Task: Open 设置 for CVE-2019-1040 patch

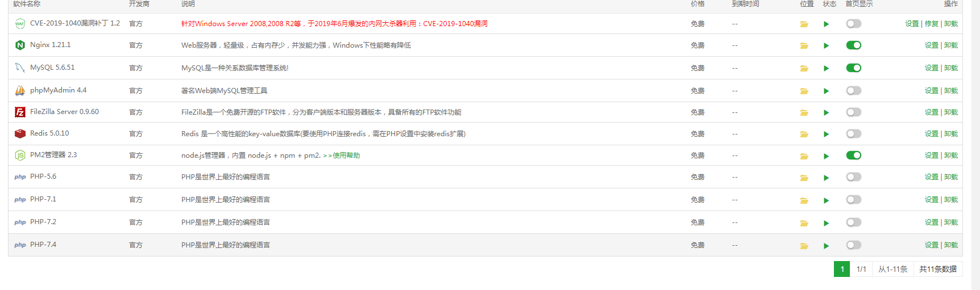Action: tap(912, 24)
